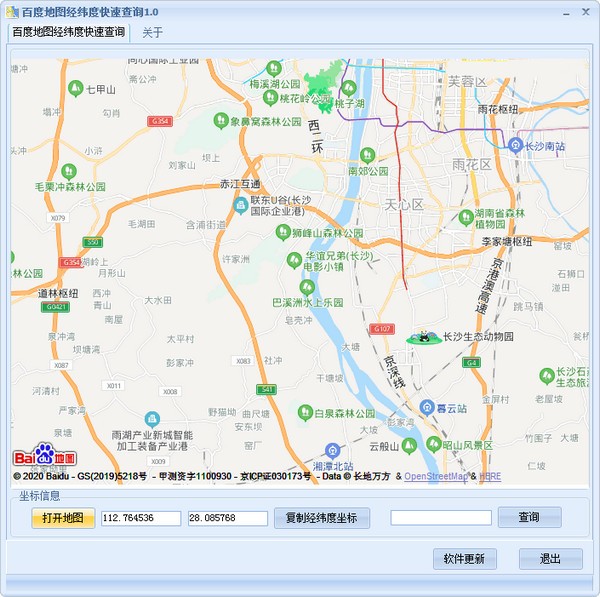Screen dimensions: 600x597
Task: Click the 软件更新 button
Action: coord(465,559)
